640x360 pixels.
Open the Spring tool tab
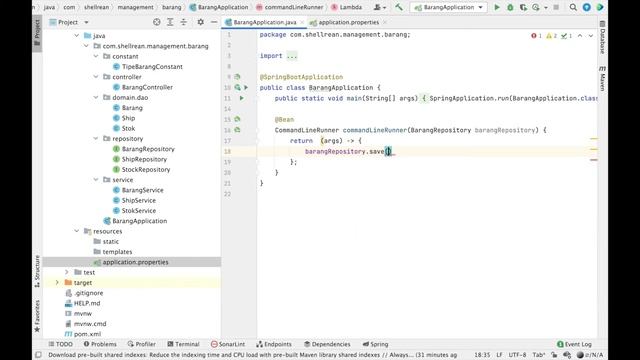click(376, 344)
